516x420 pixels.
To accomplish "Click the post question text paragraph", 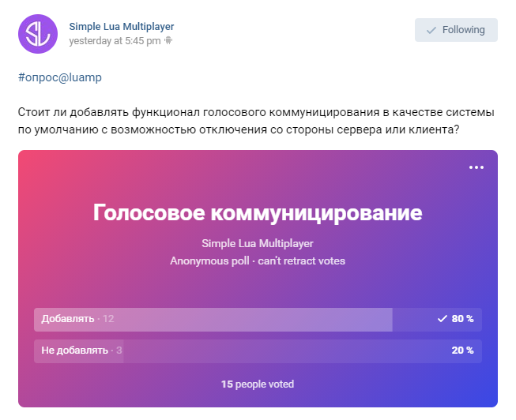I will point(256,121).
